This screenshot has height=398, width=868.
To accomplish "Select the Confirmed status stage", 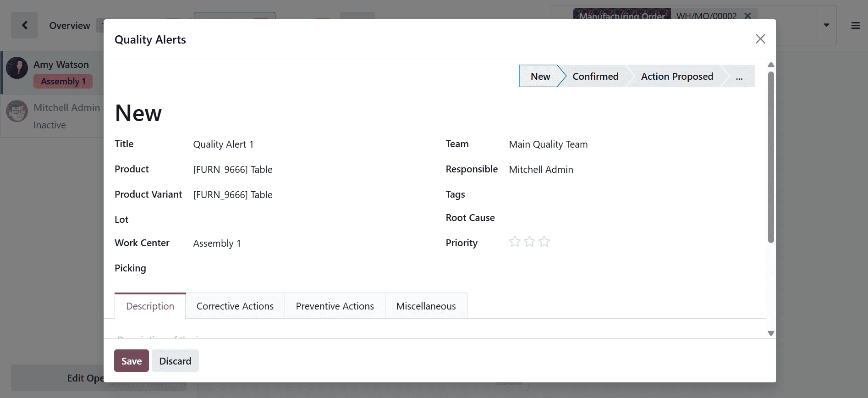I will (595, 76).
